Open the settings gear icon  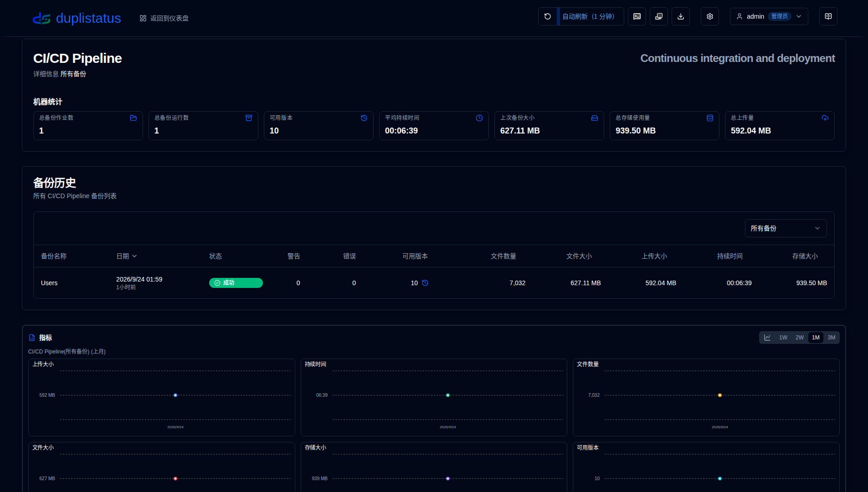tap(710, 16)
